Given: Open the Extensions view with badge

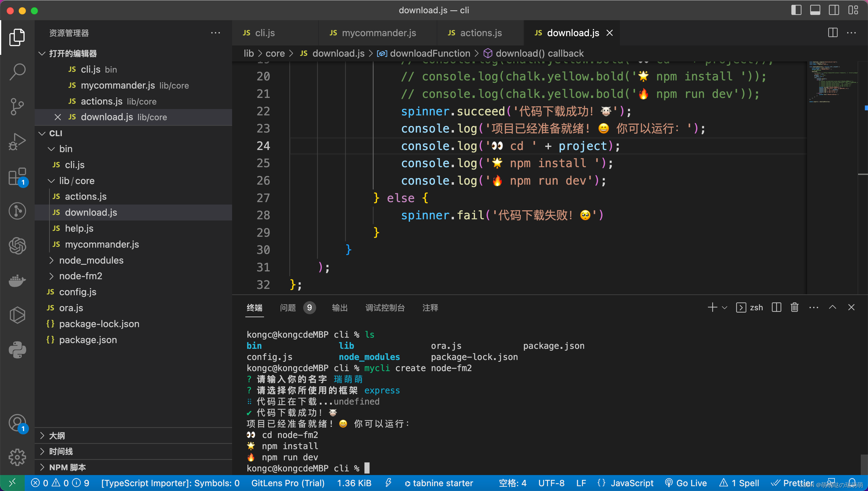Looking at the screenshot, I should coord(17,177).
